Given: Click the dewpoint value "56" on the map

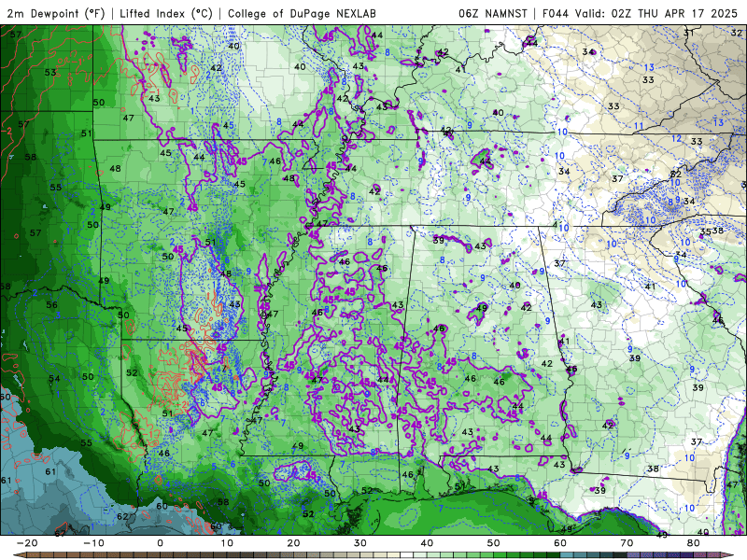Looking at the screenshot, I should (x=51, y=304).
